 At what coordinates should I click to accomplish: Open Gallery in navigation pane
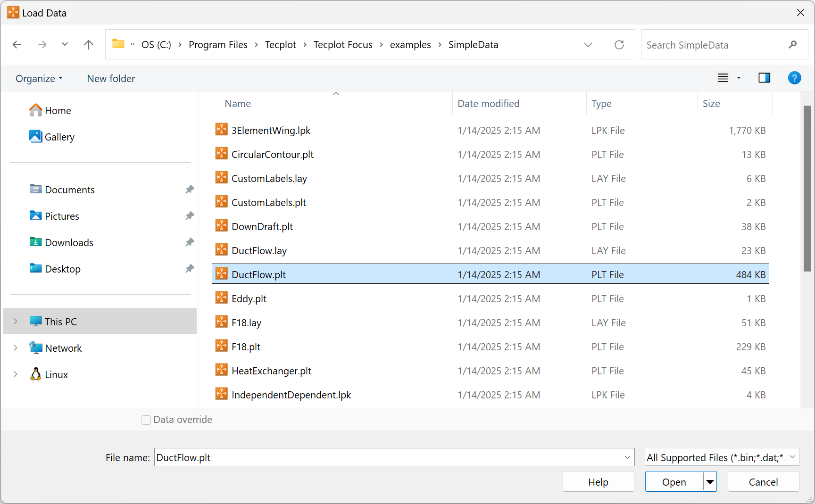click(x=52, y=137)
